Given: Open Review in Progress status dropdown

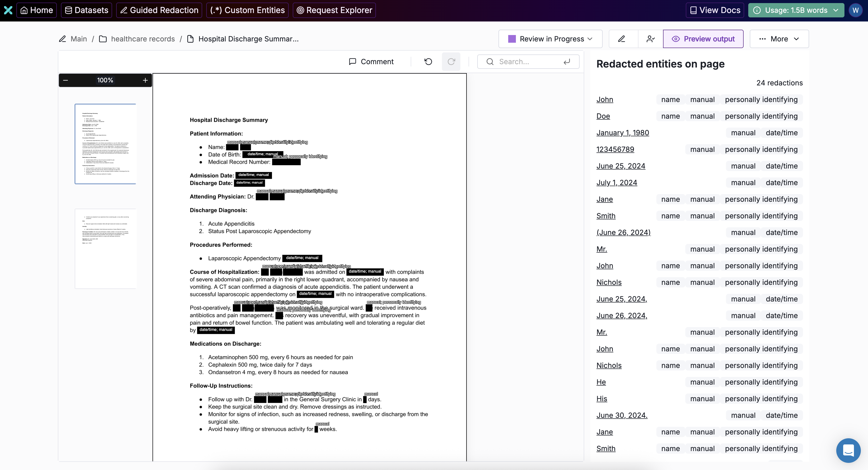Looking at the screenshot, I should (x=550, y=39).
